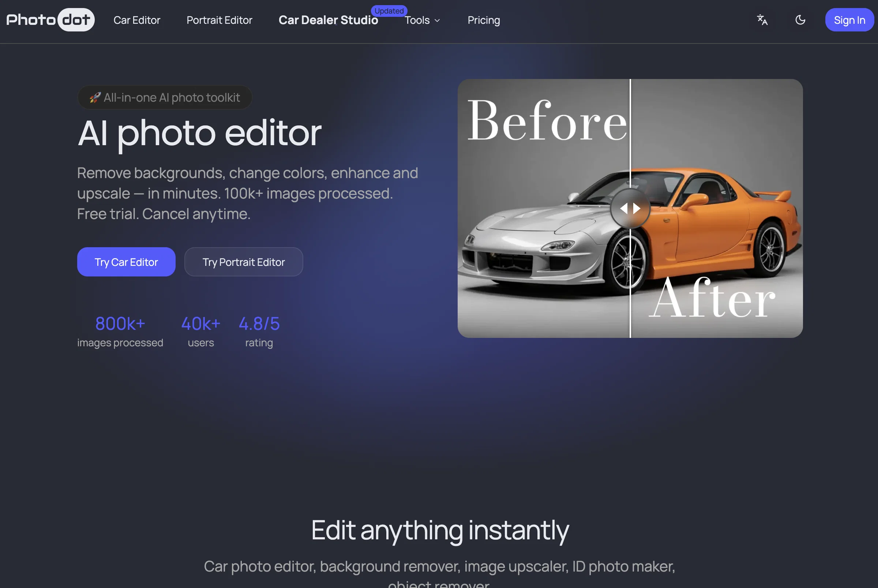Toggle dark mode moon icon

[800, 20]
